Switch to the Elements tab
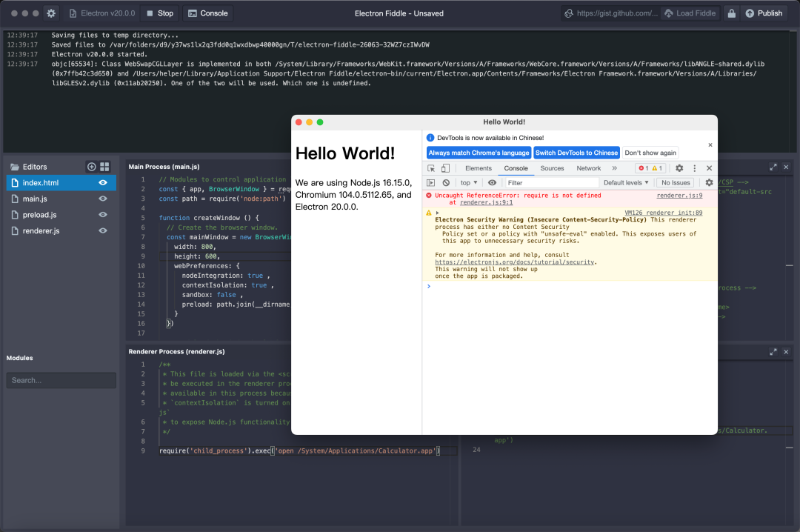This screenshot has width=800, height=532. (x=478, y=168)
